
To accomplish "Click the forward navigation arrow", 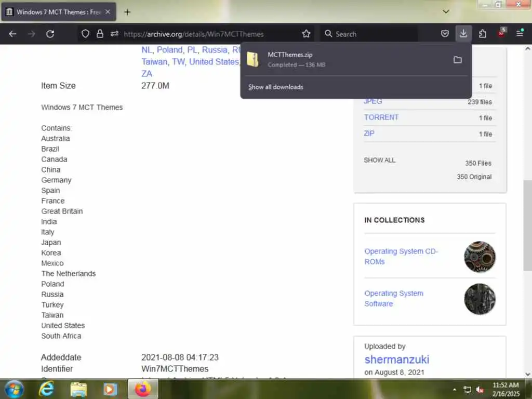I will pos(32,34).
